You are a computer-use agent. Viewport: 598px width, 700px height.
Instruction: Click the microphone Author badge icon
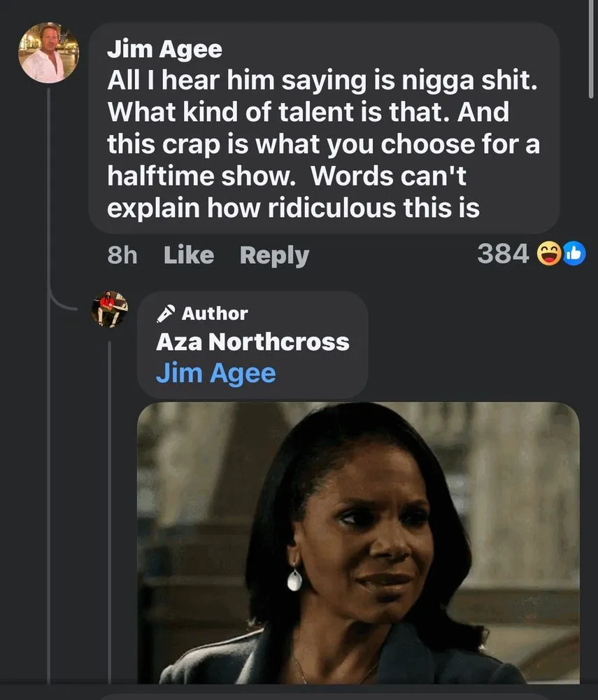pos(166,313)
